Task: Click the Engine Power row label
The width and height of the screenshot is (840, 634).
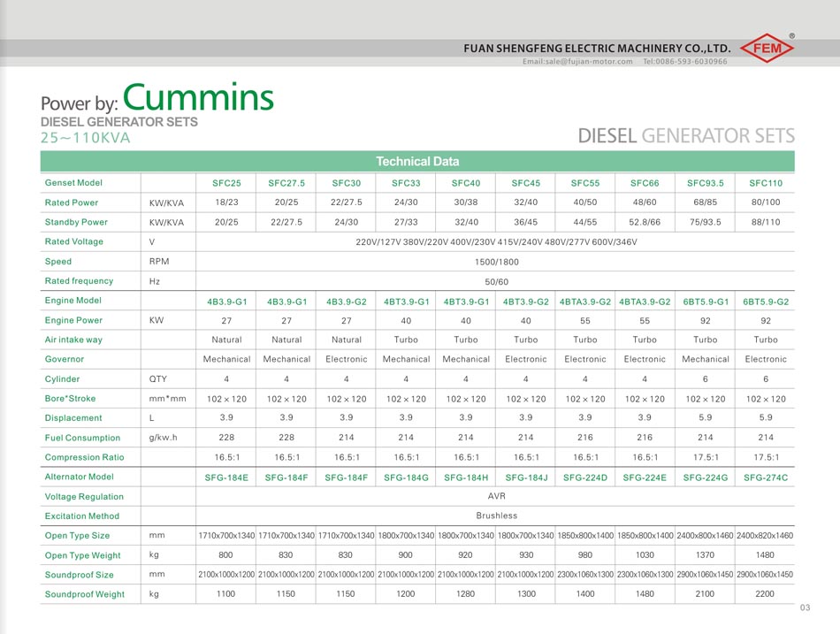Action: tap(73, 320)
